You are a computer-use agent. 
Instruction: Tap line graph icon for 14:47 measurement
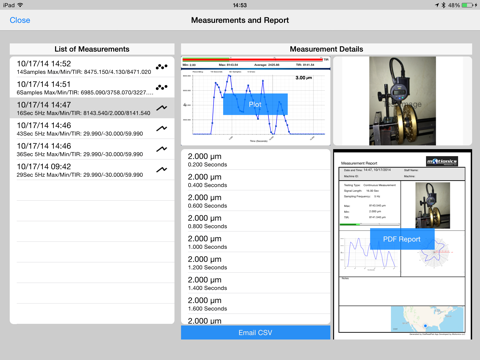tap(162, 108)
